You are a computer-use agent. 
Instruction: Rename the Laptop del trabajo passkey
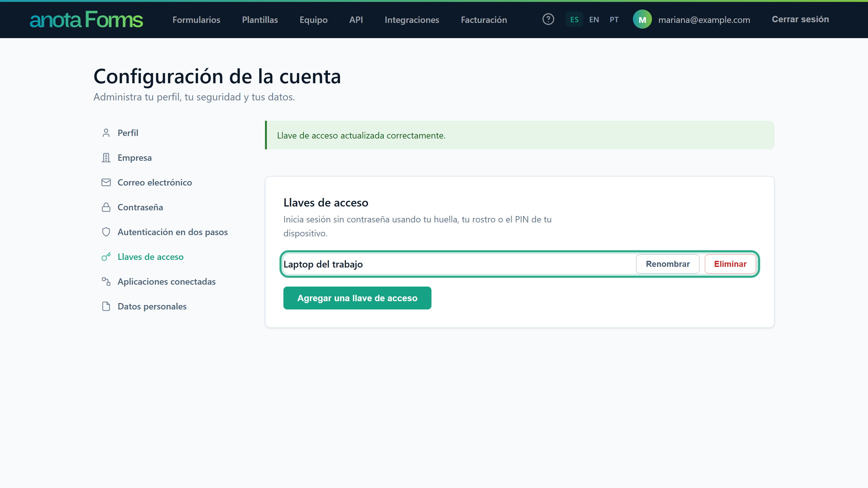[668, 264]
